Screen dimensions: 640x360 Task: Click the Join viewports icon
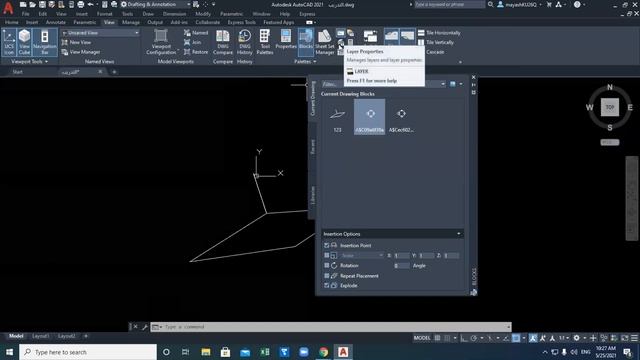(x=187, y=42)
